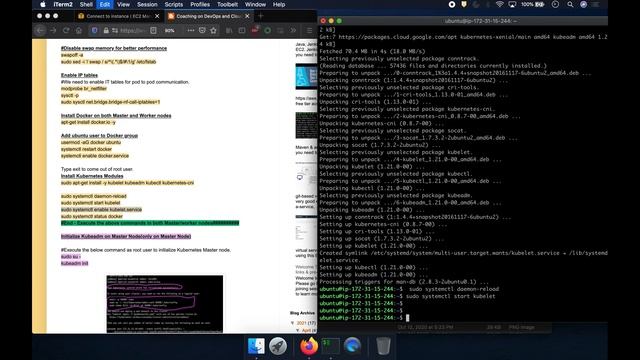Open the Trash in the Dock

coord(383,346)
